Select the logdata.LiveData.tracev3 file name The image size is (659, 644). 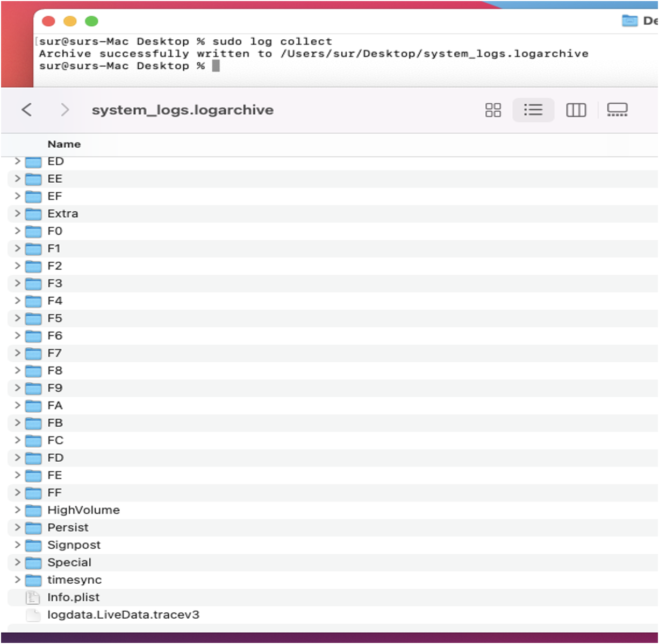(x=124, y=614)
